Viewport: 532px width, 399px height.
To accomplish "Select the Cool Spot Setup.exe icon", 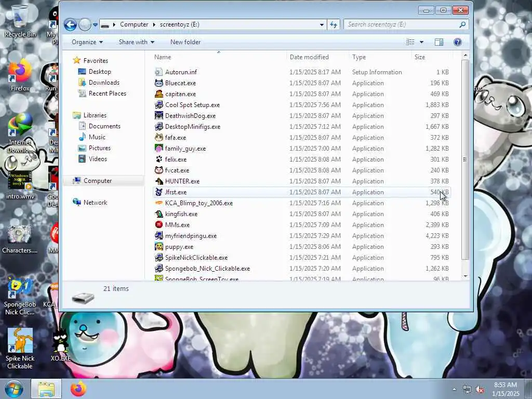I will (x=159, y=105).
